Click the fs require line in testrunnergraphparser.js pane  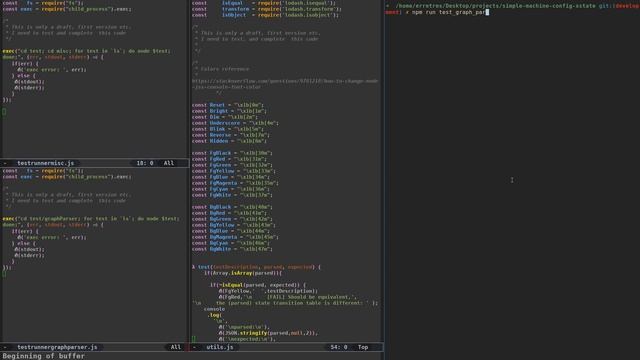(x=43, y=171)
